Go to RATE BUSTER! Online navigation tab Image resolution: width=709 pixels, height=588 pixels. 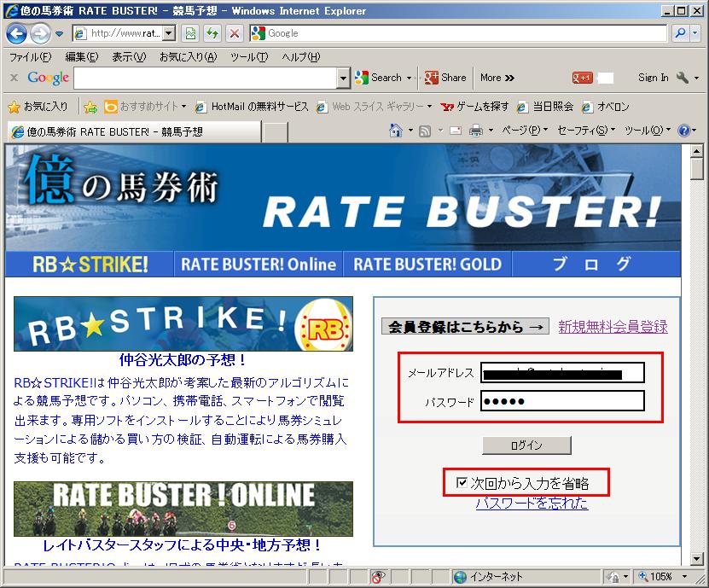pyautogui.click(x=259, y=265)
